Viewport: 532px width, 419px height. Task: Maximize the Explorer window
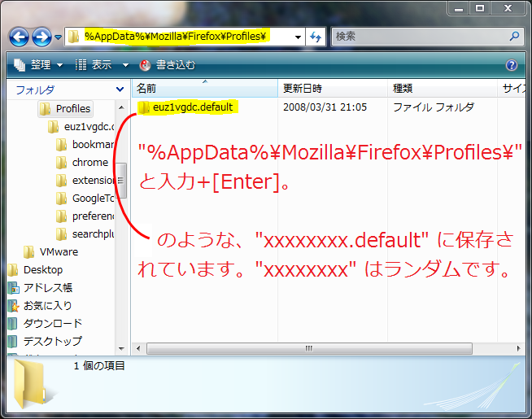480,8
